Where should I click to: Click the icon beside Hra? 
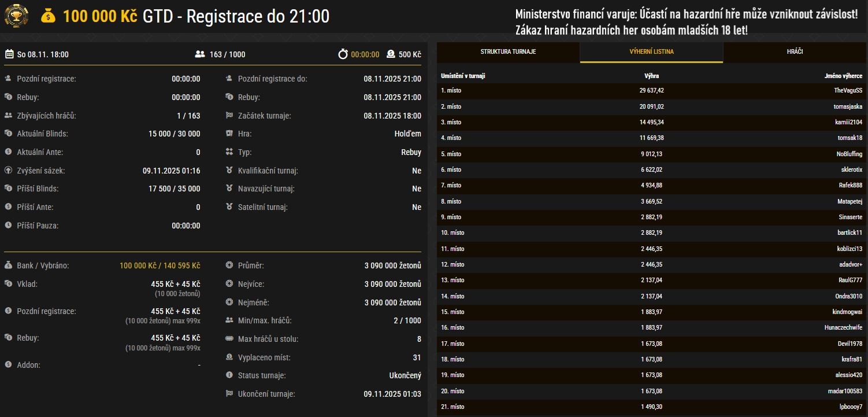229,134
